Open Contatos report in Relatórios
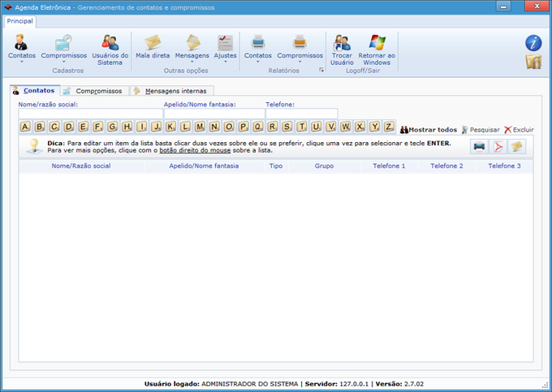This screenshot has height=392, width=552. [257, 48]
